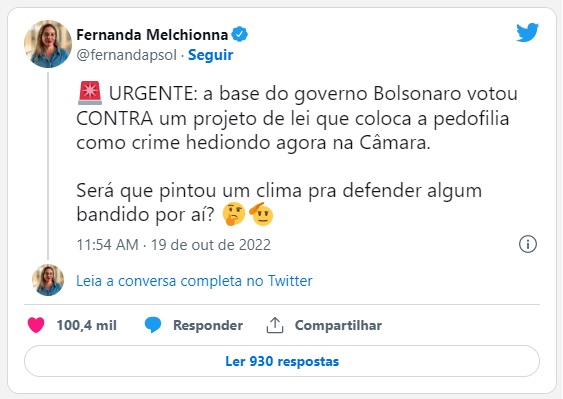Click the thinking face emoji
Image resolution: width=563 pixels, height=399 pixels.
234,214
